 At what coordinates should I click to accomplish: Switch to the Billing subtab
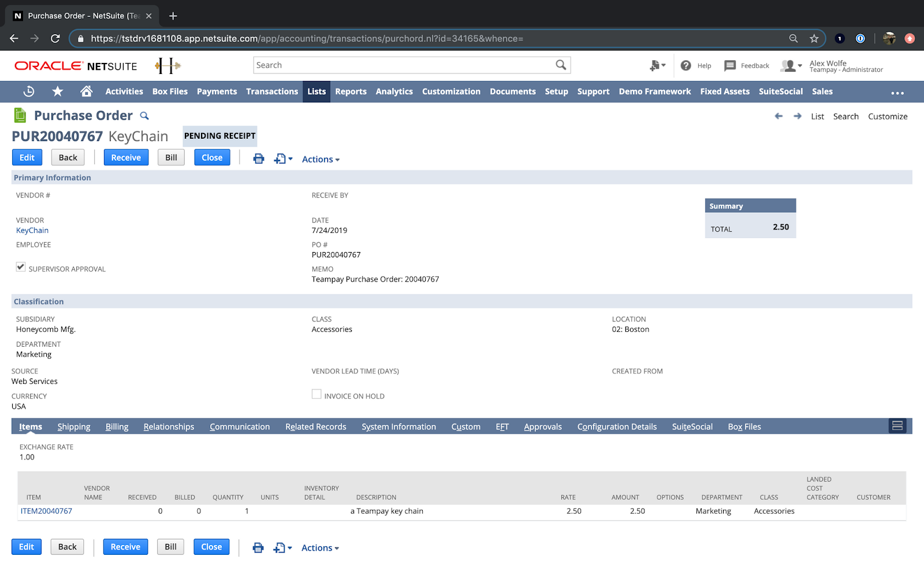[117, 427]
